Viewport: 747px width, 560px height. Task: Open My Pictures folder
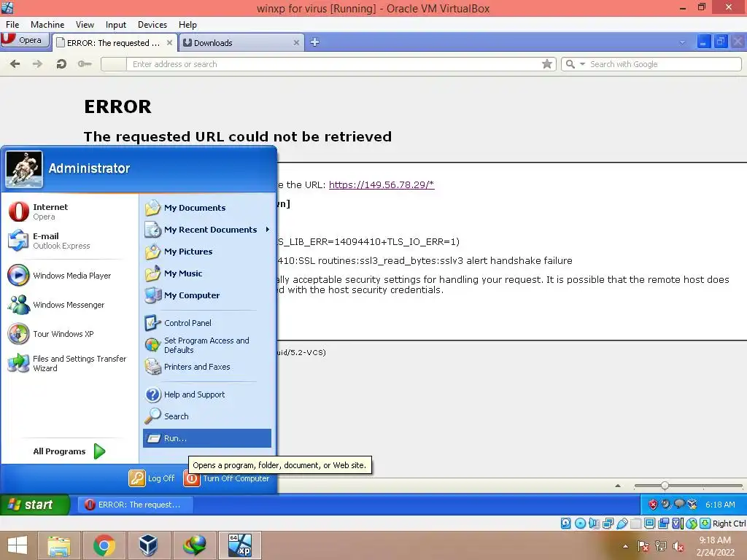pyautogui.click(x=206, y=252)
